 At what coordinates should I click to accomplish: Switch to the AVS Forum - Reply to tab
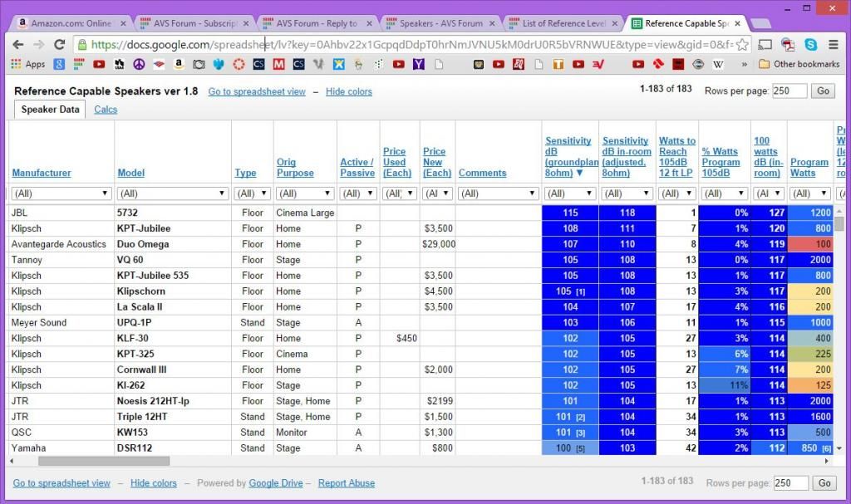point(317,23)
